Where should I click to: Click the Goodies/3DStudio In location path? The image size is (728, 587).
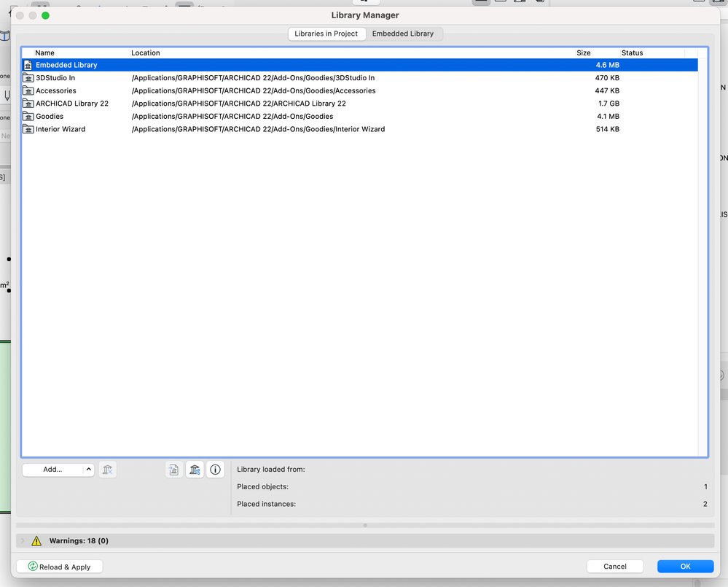253,78
